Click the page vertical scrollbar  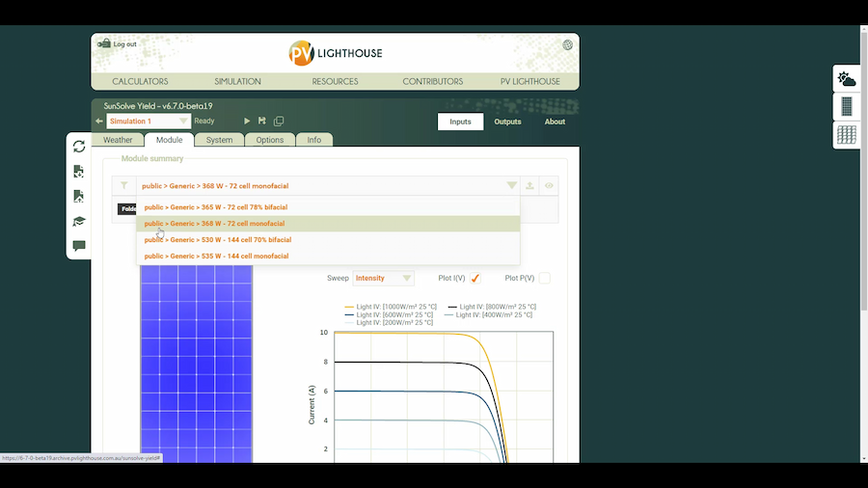pos(863,172)
